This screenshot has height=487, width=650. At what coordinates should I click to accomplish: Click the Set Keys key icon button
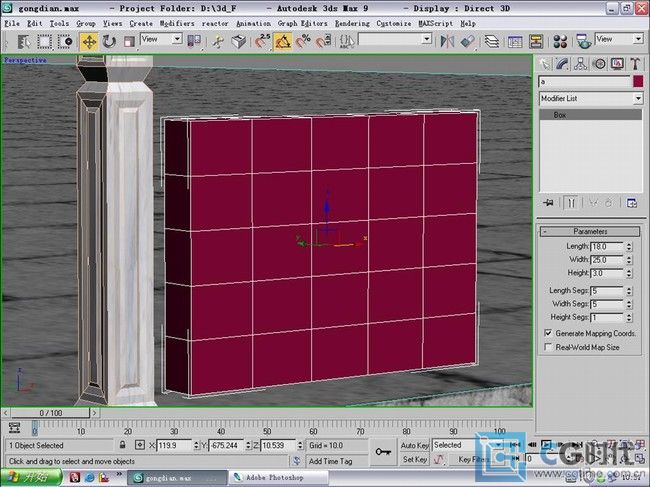[x=383, y=452]
